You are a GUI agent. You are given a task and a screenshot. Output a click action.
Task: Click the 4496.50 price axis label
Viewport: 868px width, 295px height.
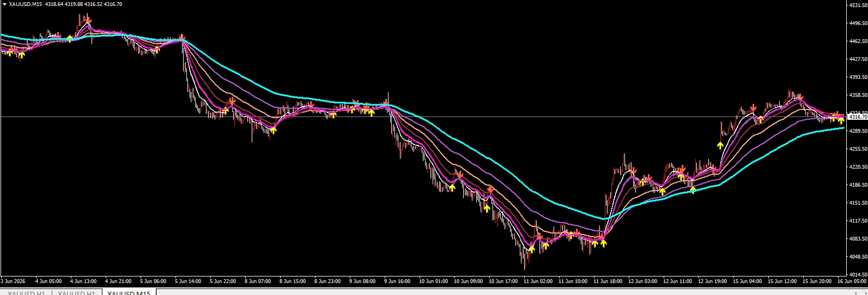coord(858,23)
